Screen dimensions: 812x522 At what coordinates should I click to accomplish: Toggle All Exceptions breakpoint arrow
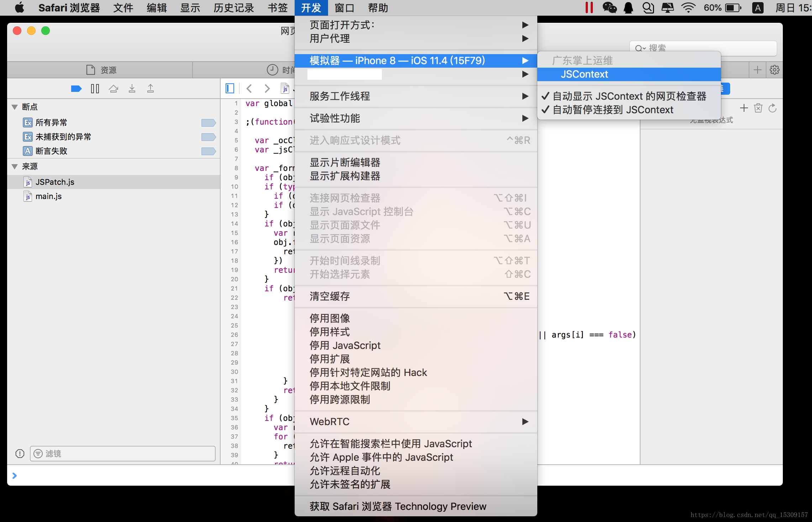coord(209,122)
